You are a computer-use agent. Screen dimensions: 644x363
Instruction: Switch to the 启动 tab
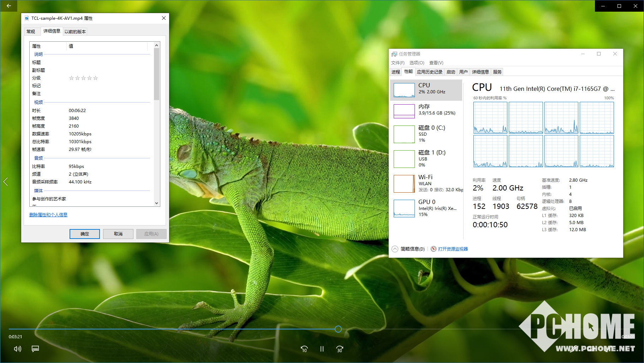(x=451, y=72)
